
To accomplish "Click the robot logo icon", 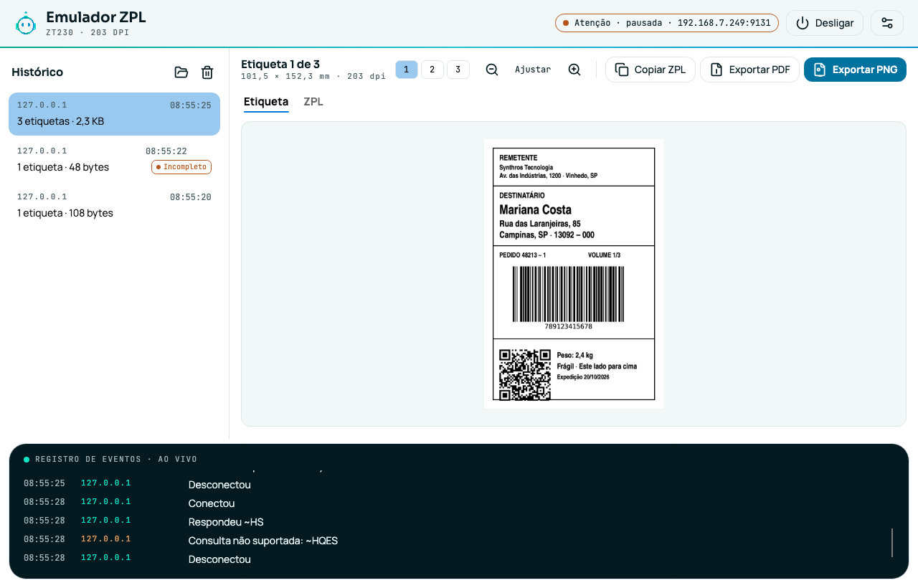I will (26, 23).
